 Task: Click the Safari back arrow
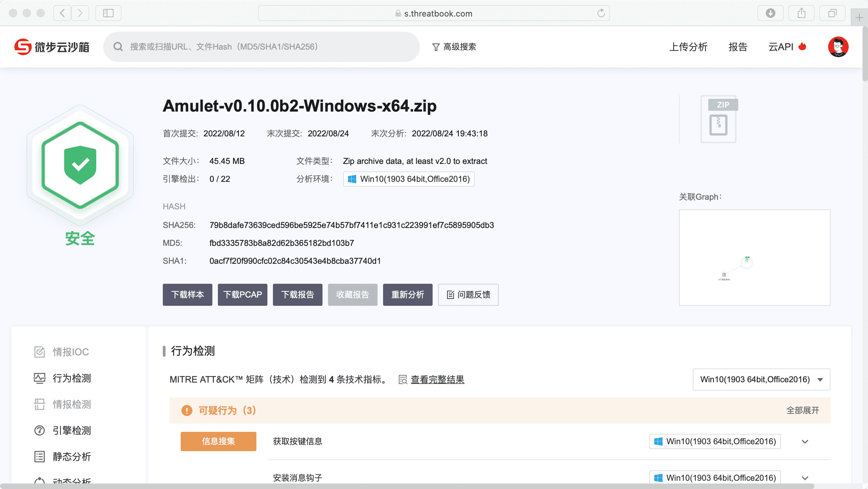(x=62, y=13)
